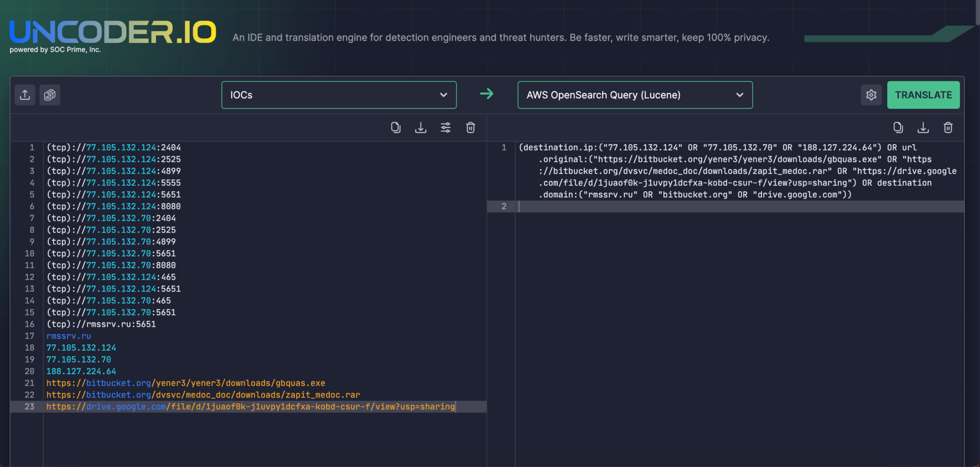Clear the input editor with trash icon
Viewport: 980px width, 467px height.
coord(470,127)
